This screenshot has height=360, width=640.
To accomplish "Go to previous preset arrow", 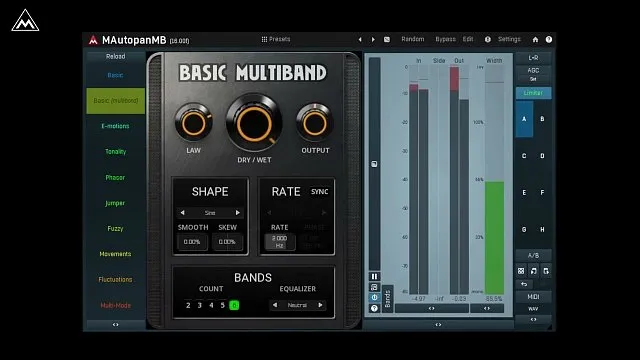I will pos(360,40).
